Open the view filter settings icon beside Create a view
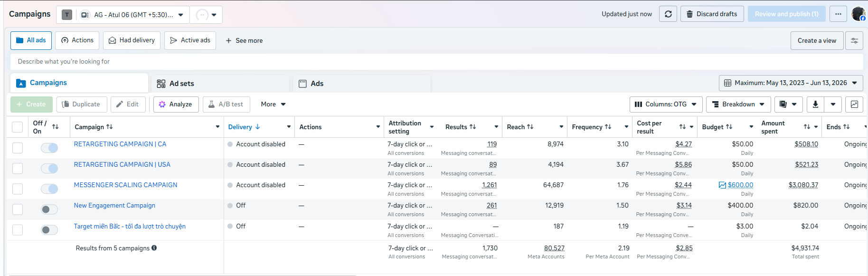Viewport: 868px width, 276px height. (x=854, y=41)
